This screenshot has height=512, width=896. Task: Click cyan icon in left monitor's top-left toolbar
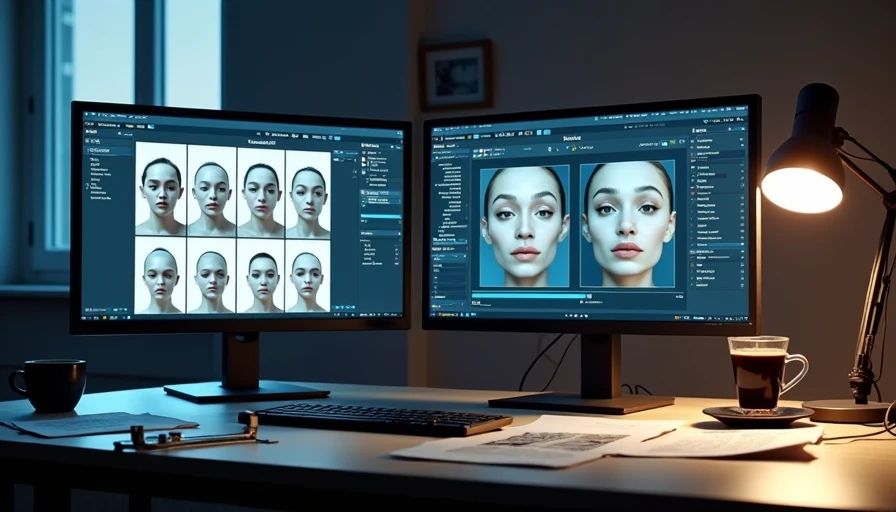pos(151,126)
